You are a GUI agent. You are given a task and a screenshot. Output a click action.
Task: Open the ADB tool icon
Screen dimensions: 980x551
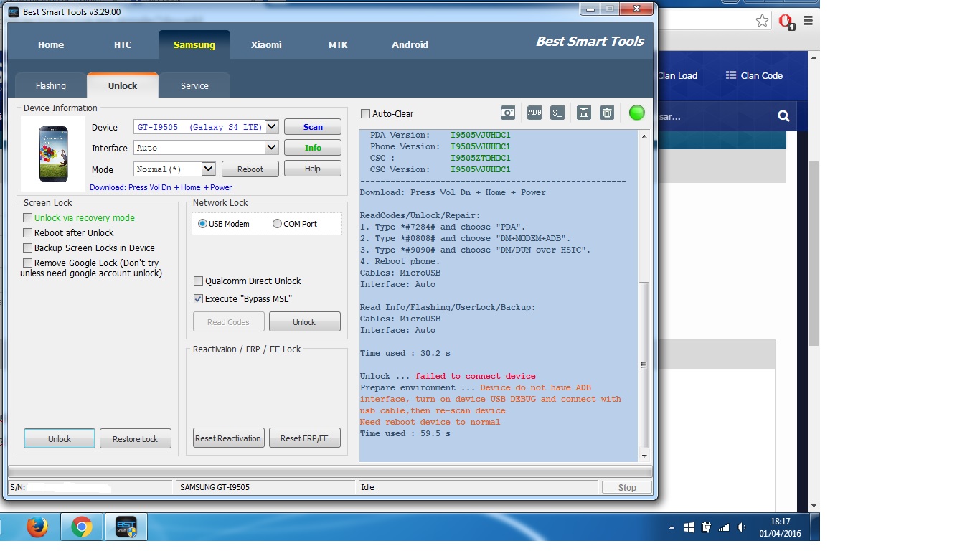click(x=534, y=113)
